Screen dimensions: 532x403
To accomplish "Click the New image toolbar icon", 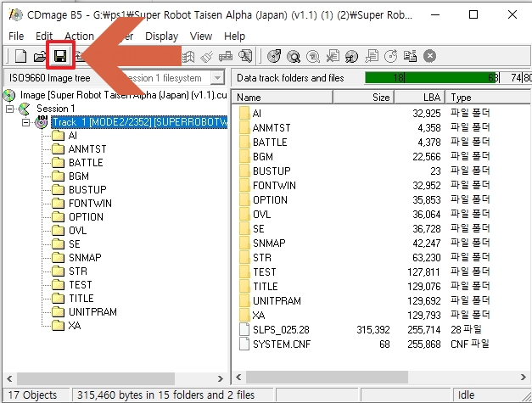I will coord(20,56).
